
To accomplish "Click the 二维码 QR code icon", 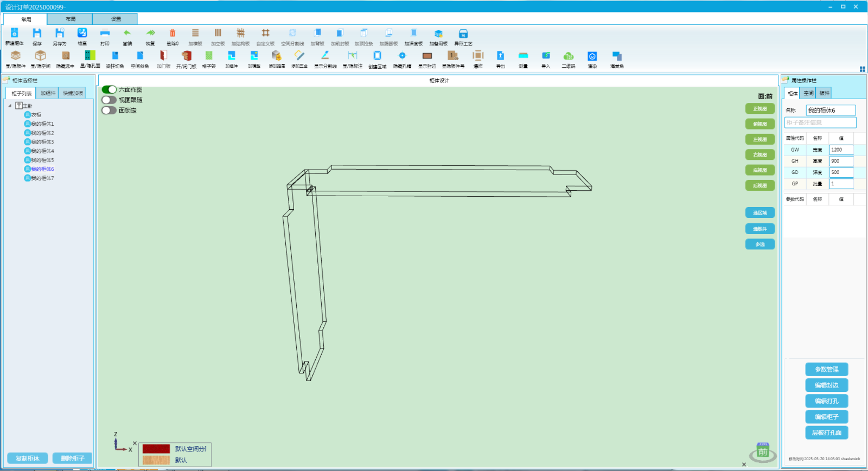I will pyautogui.click(x=569, y=55).
